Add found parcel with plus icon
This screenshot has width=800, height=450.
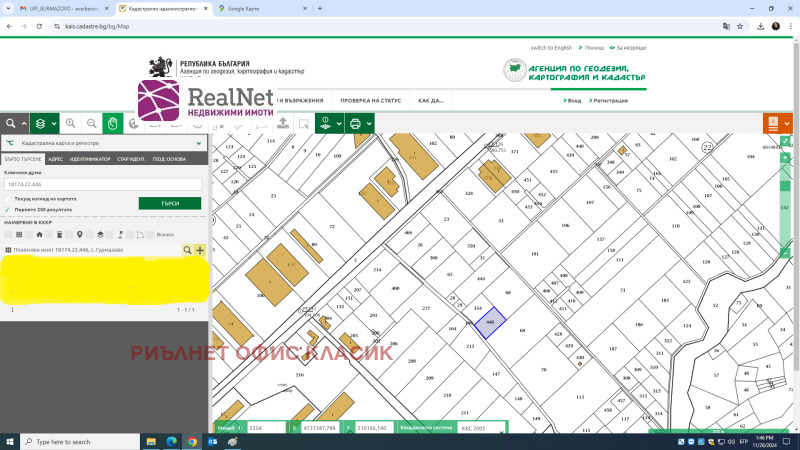[x=200, y=249]
